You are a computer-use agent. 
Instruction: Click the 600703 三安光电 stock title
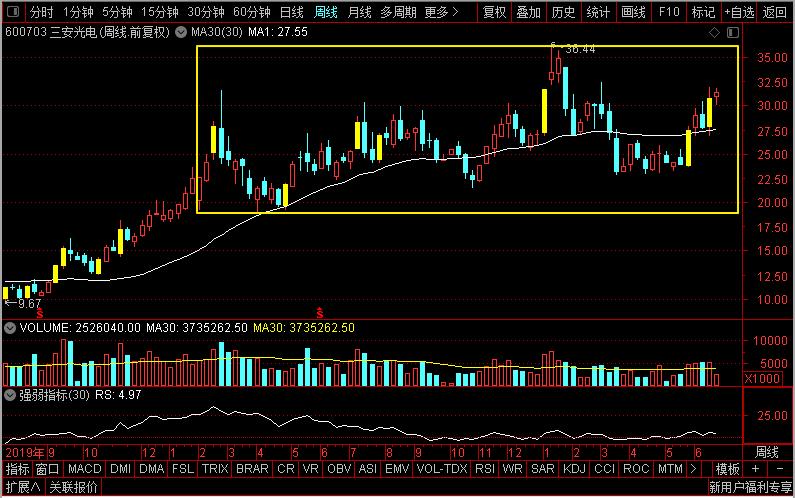click(87, 32)
